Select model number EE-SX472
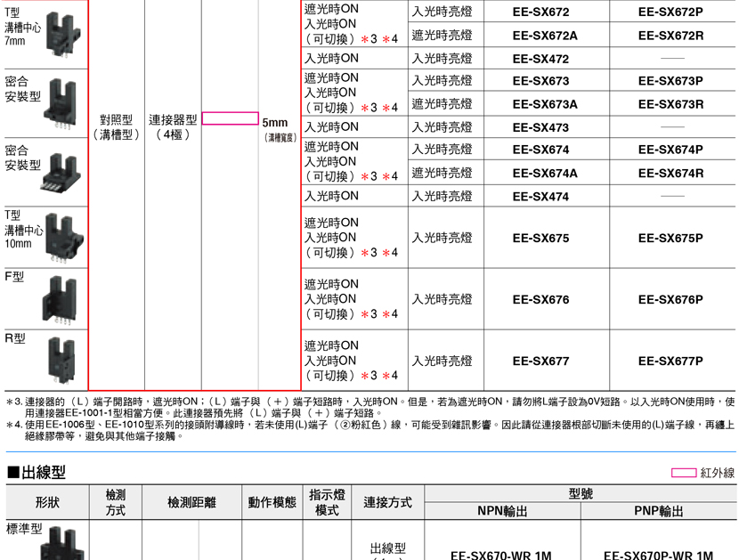 click(540, 59)
